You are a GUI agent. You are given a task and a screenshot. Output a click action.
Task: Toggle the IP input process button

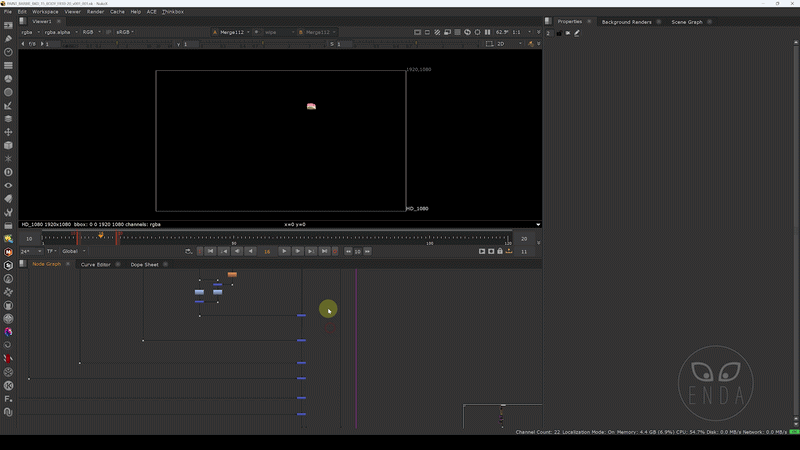[108, 32]
